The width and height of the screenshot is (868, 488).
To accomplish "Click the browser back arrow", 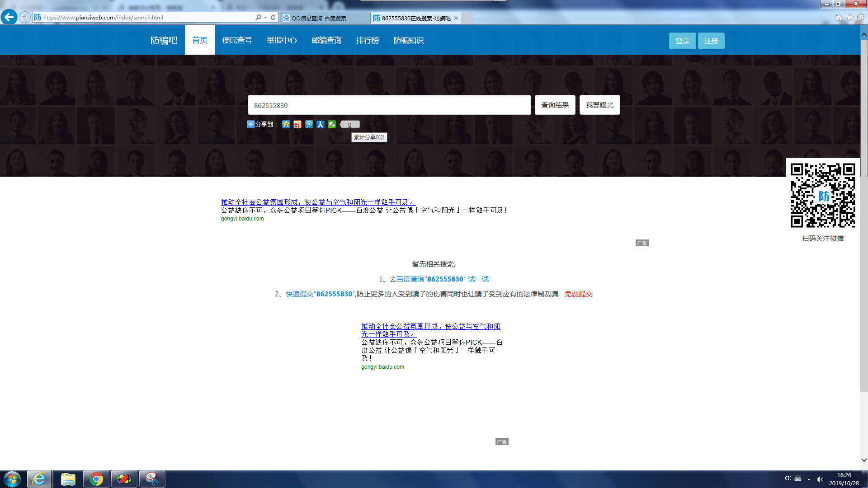I will 9,17.
